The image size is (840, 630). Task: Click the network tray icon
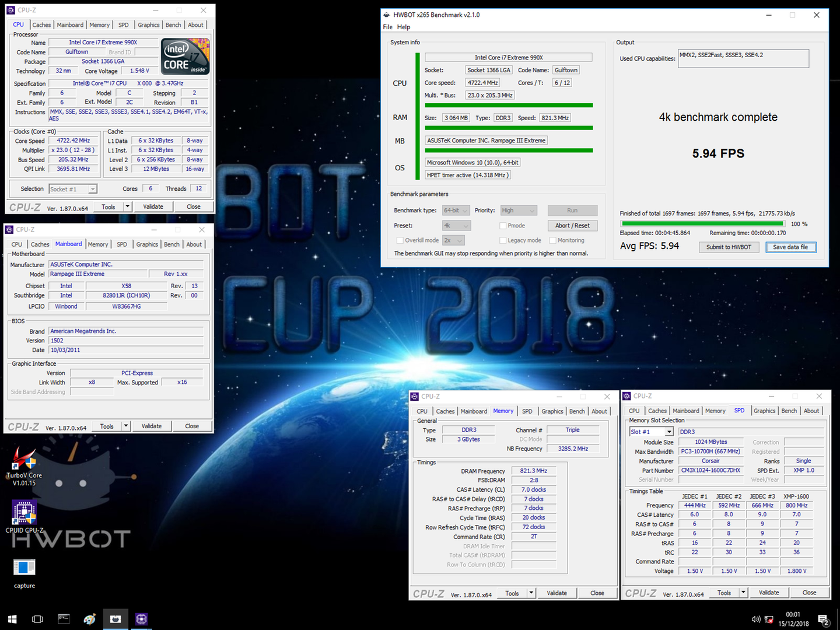(x=769, y=619)
